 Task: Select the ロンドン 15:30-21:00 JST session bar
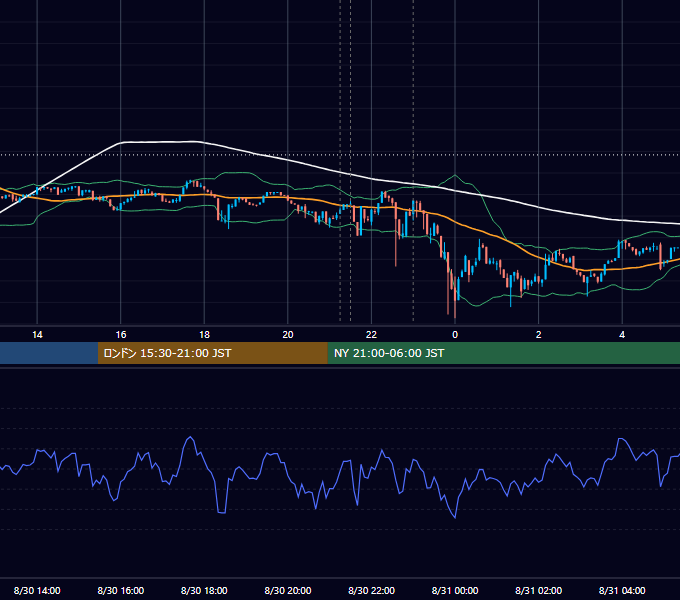(x=212, y=353)
